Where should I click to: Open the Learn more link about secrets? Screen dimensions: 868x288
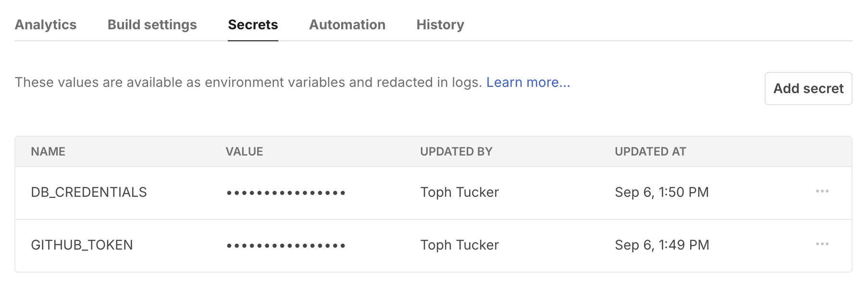pyautogui.click(x=529, y=82)
